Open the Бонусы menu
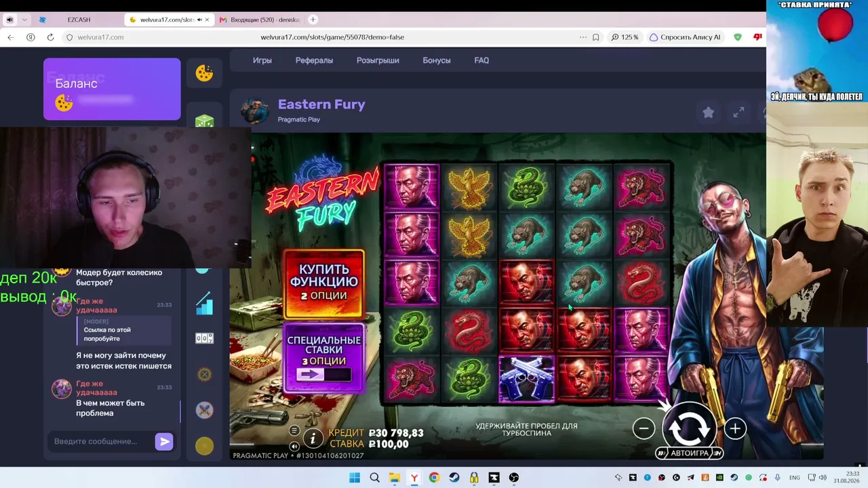The image size is (868, 488). click(437, 60)
